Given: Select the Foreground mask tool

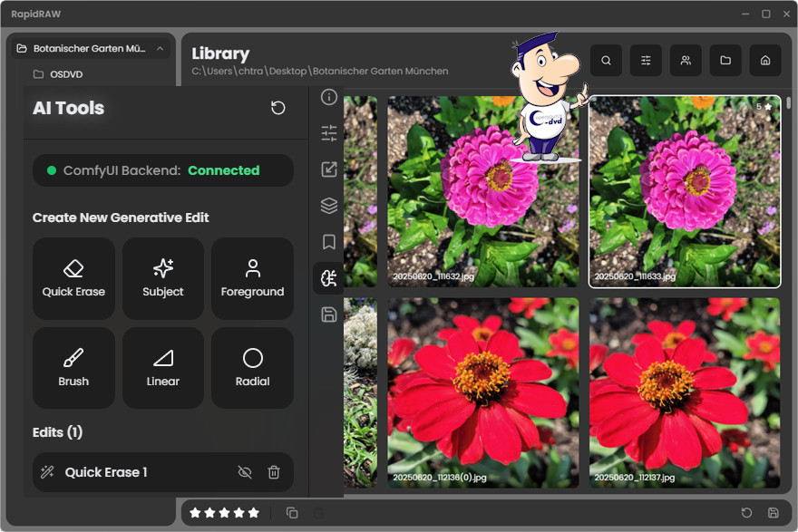Looking at the screenshot, I should click(x=252, y=278).
